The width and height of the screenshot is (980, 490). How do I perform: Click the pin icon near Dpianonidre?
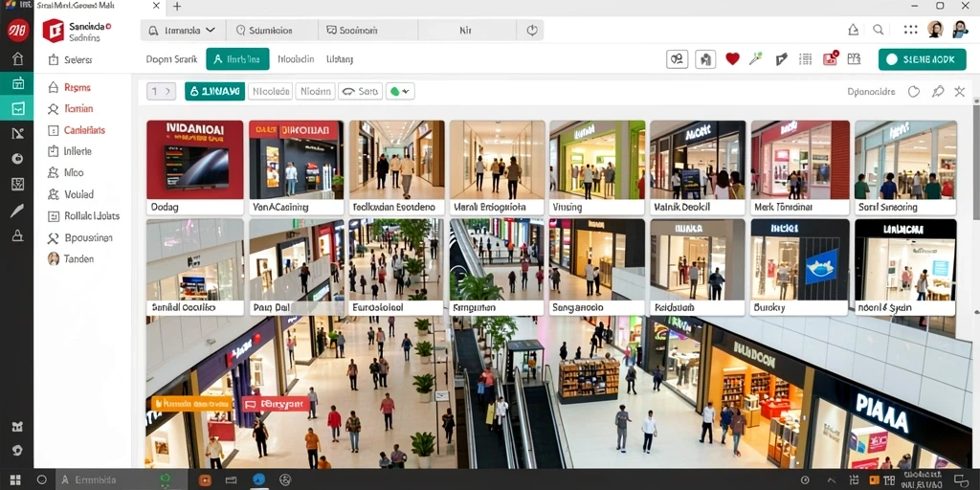[938, 92]
